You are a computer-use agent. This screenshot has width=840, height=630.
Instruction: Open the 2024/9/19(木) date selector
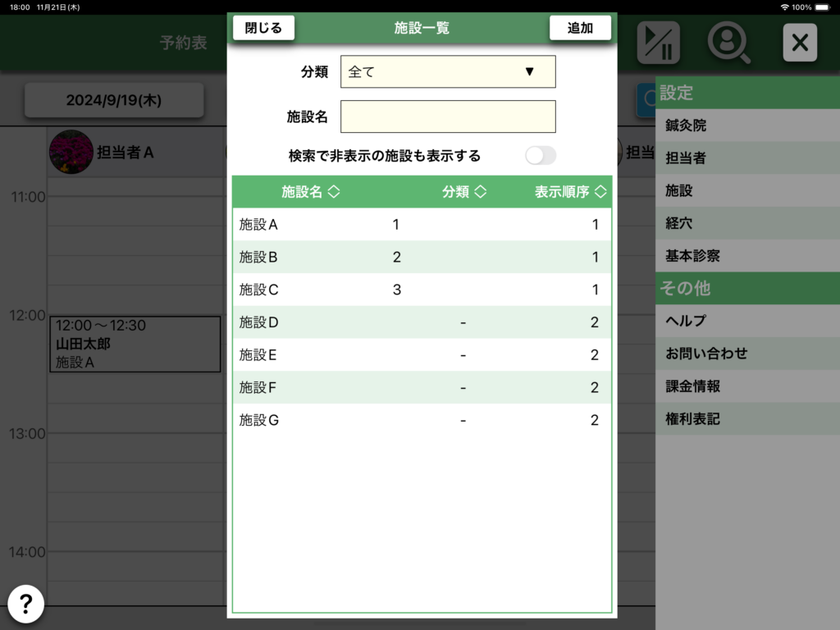pos(114,100)
